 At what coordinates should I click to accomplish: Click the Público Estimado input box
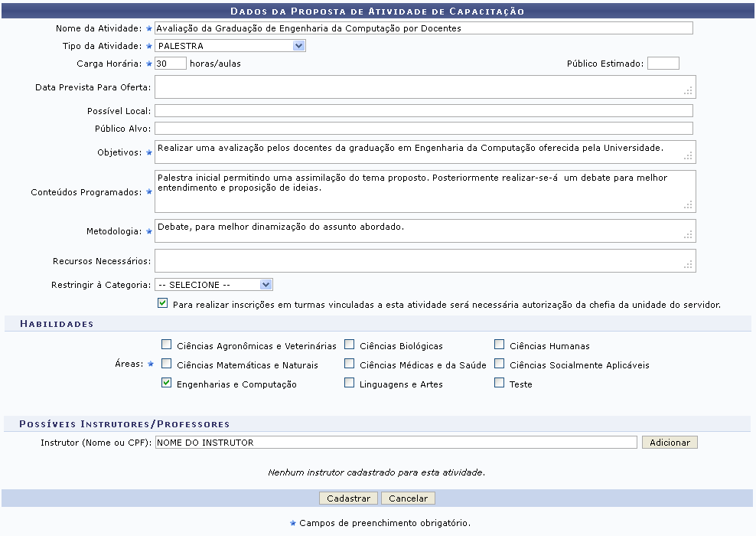[663, 64]
